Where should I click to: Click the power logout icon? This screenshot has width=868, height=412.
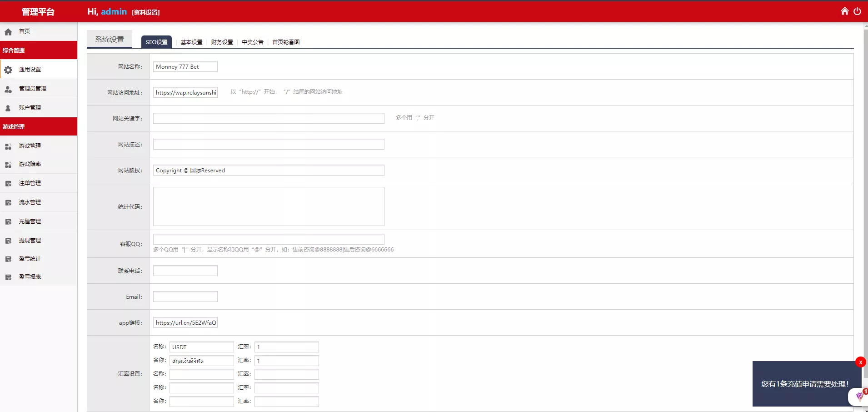point(857,11)
